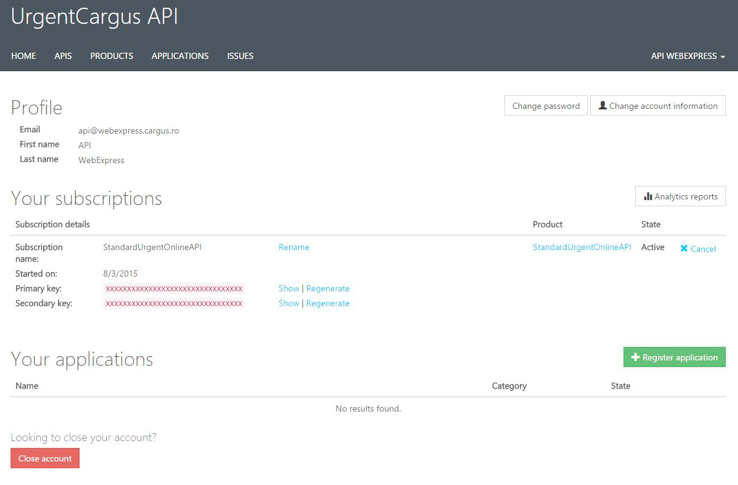
Task: Click the bar chart icon on Analytics reports
Action: tap(647, 197)
